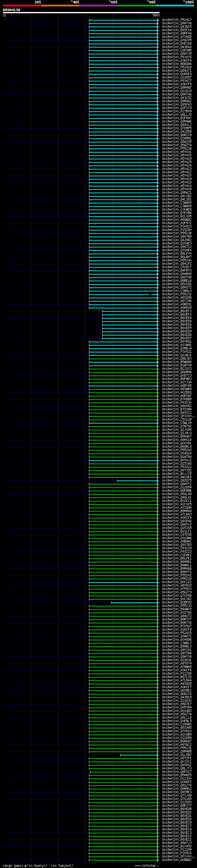
Task: Click the UniRef100_Q00081 hit label
Action: (177, 443)
